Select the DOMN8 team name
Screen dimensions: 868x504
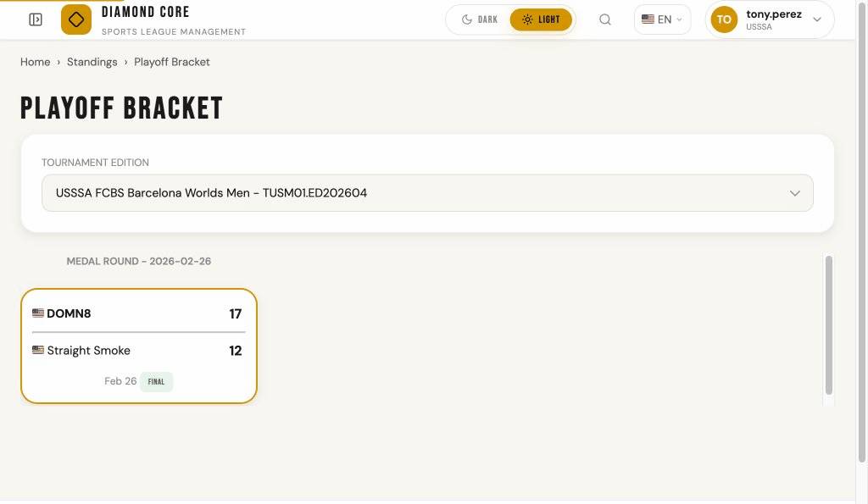tap(69, 313)
